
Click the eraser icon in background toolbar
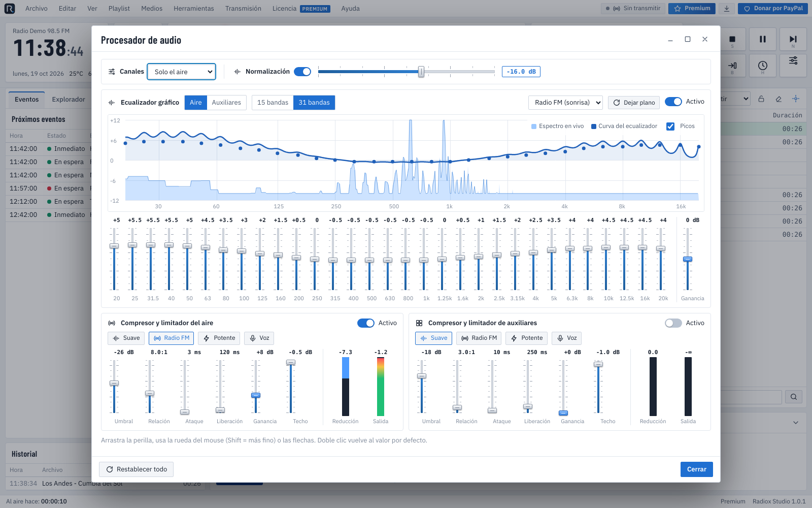tap(779, 99)
